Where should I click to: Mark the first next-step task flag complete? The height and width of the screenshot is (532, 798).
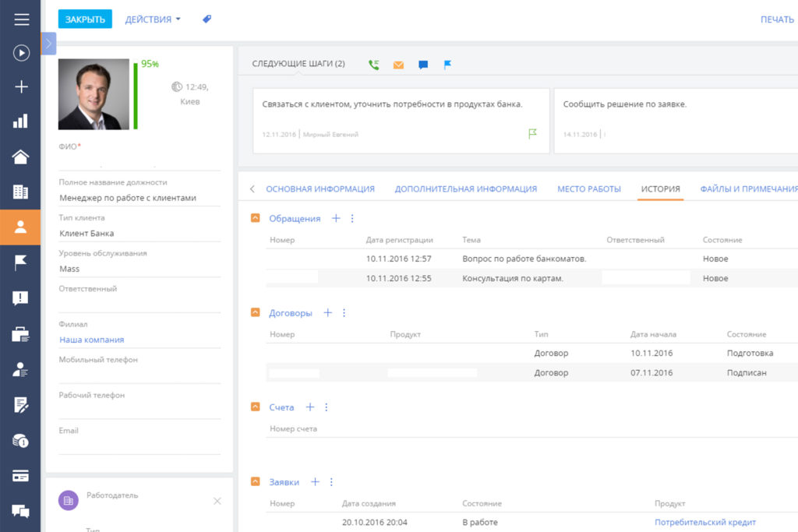click(532, 134)
